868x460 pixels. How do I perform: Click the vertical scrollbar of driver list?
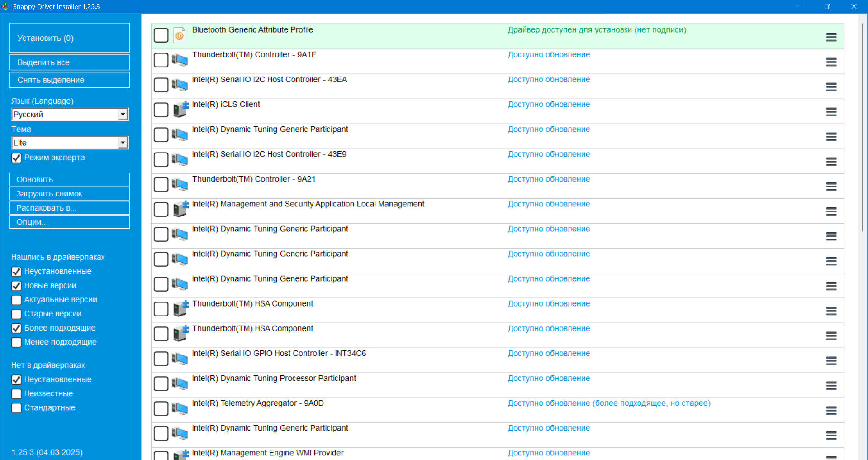(863, 127)
